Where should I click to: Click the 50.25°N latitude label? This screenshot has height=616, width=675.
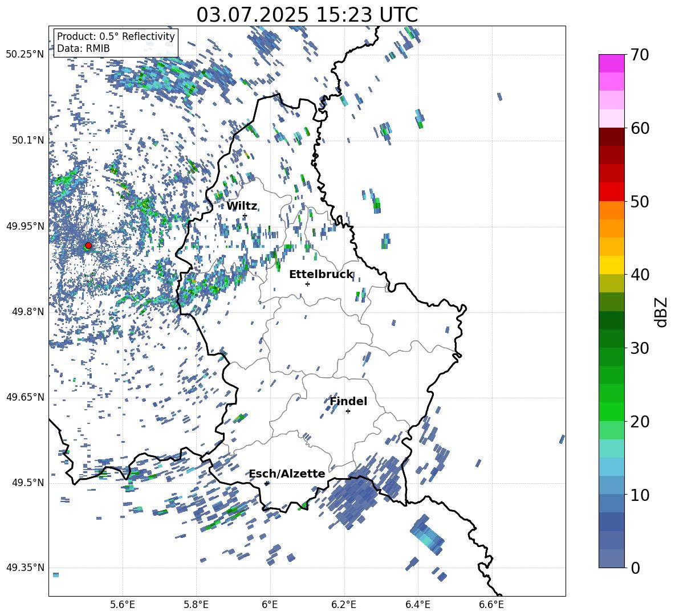click(25, 55)
